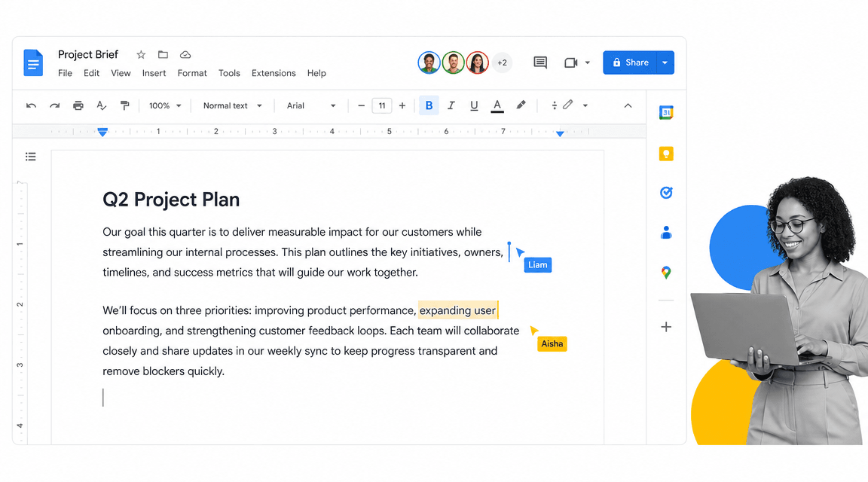868x482 pixels.
Task: Move document using the folder icon
Action: [x=163, y=55]
